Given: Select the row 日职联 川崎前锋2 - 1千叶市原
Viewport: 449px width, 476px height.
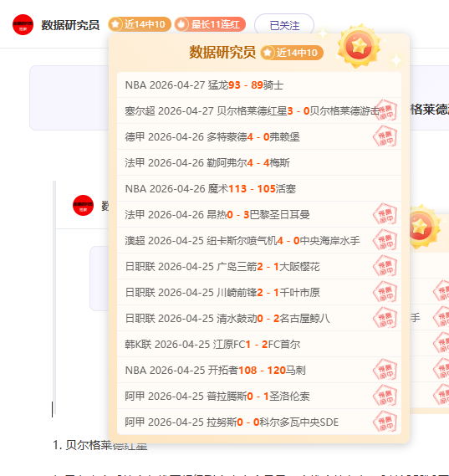Looking at the screenshot, I should click(259, 293).
